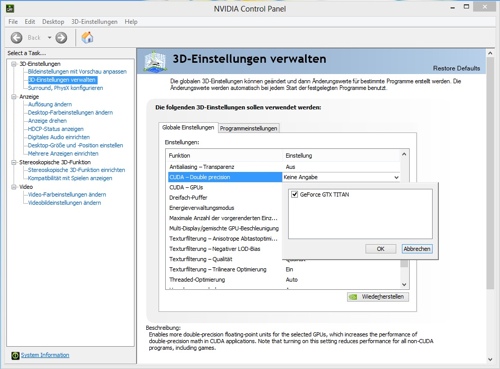The width and height of the screenshot is (500, 369).
Task: Select Texturfilterung – Negativer LOD-Bias row
Action: pyautogui.click(x=225, y=249)
